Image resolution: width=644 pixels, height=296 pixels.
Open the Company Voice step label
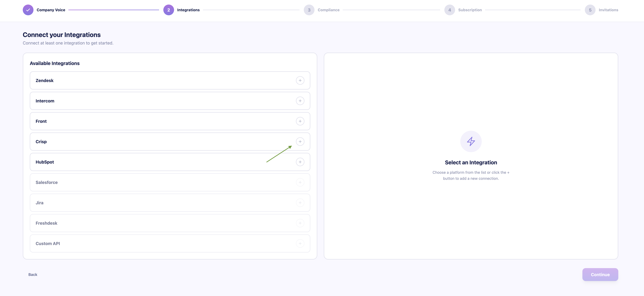pos(51,10)
